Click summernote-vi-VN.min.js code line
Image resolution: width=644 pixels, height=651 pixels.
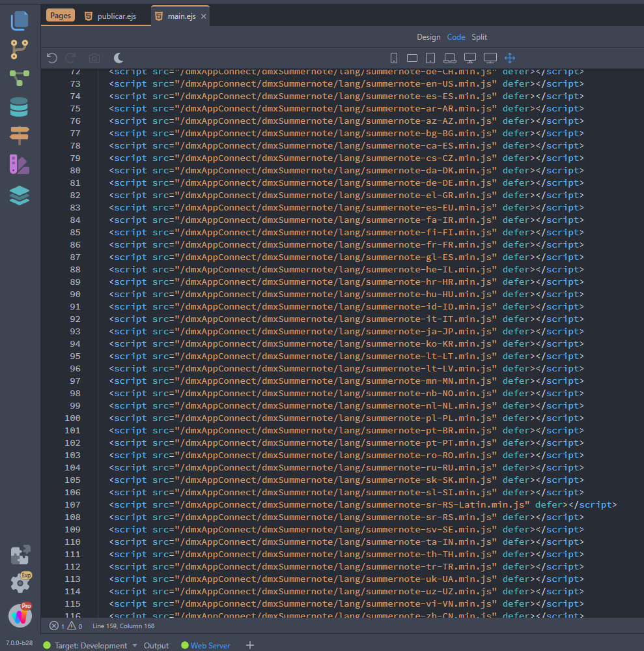pos(346,603)
